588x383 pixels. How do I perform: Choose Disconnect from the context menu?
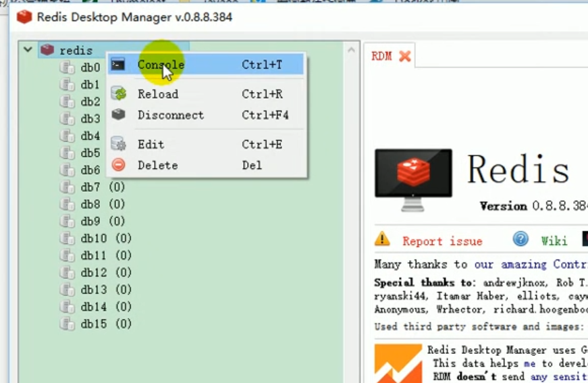tap(206, 115)
